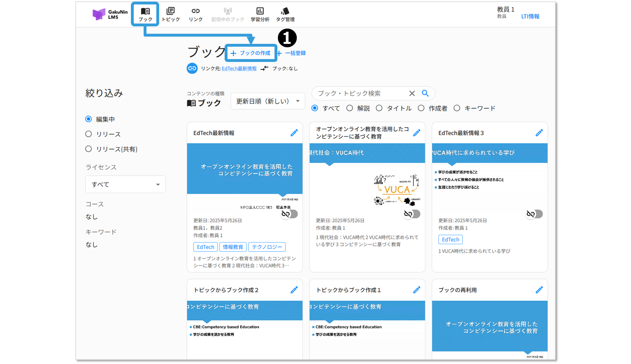Clear search with the X icon

412,93
